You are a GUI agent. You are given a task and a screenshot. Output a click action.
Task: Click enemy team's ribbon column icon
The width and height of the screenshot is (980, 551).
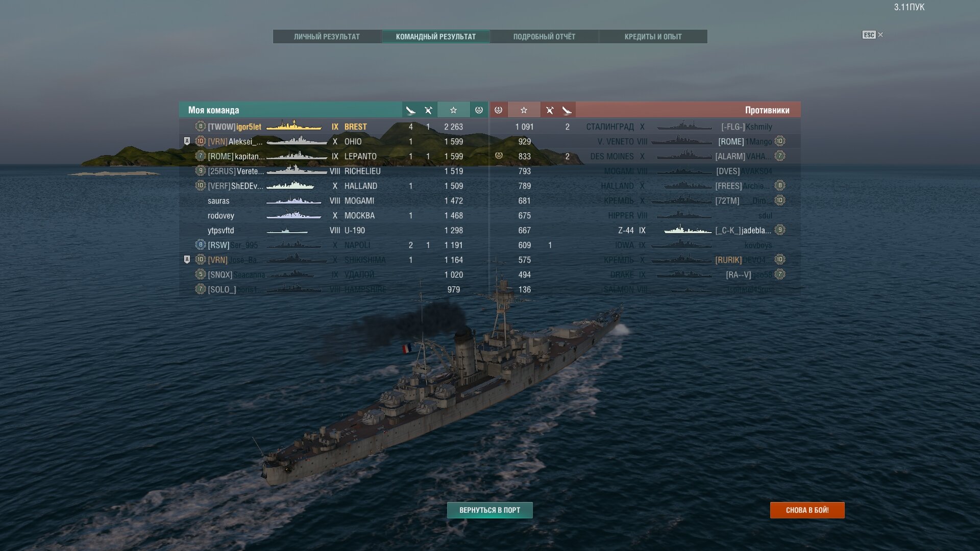coord(499,110)
